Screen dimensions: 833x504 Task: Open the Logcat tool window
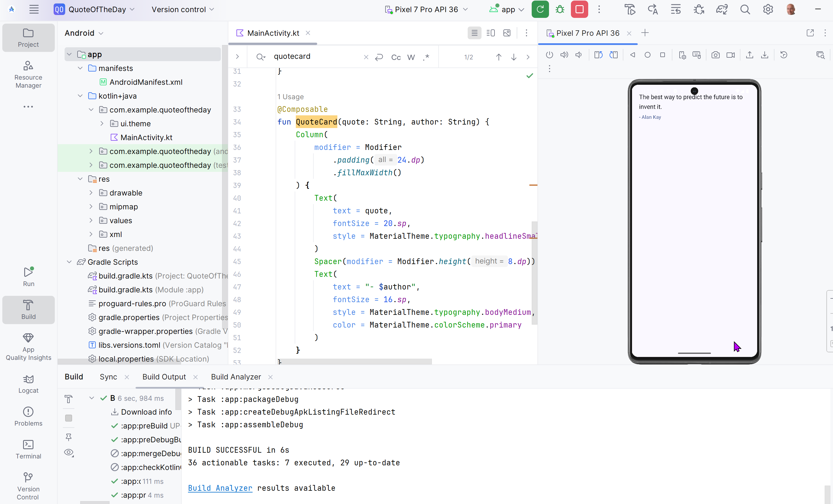click(28, 384)
